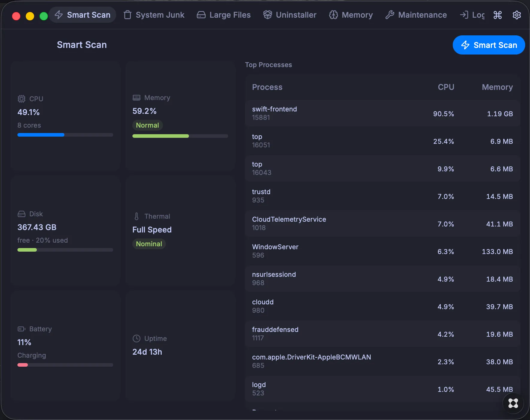
Task: Click the Normal memory status badge
Action: (148, 125)
